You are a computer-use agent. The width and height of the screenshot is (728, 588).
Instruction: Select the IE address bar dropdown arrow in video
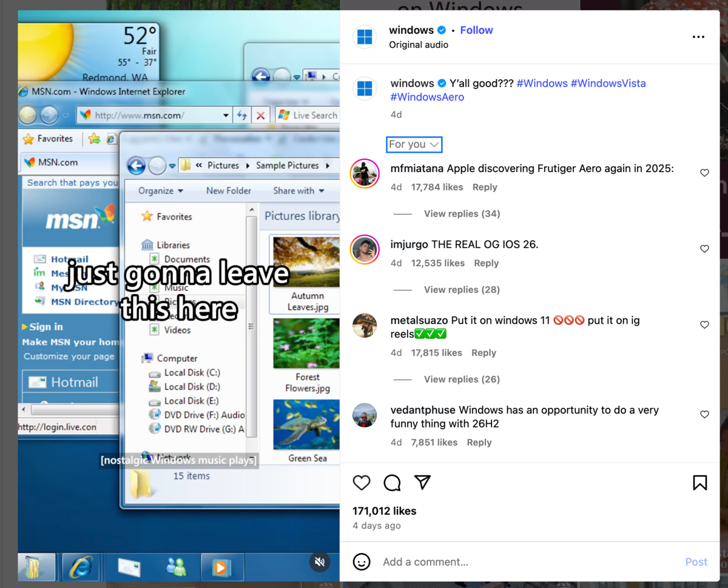[x=226, y=115]
